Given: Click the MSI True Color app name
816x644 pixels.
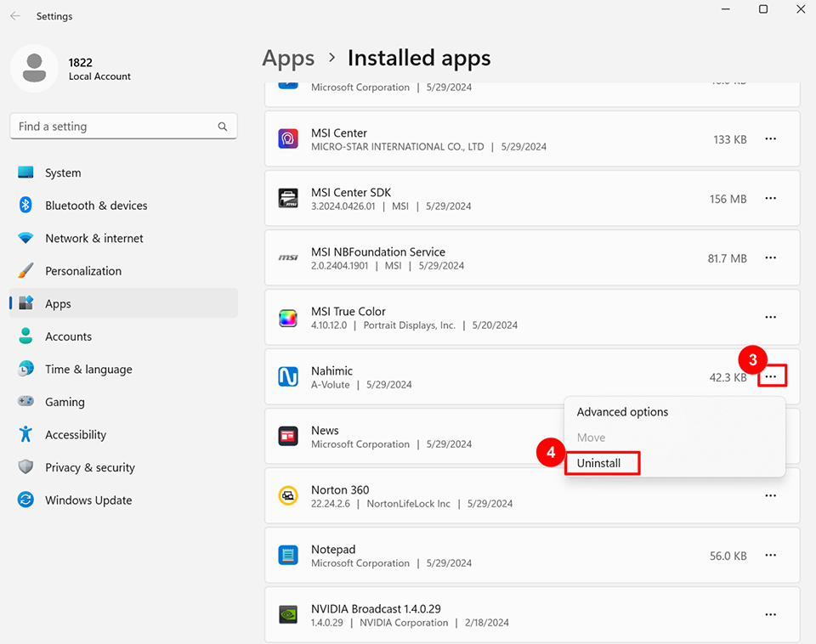Looking at the screenshot, I should (348, 311).
